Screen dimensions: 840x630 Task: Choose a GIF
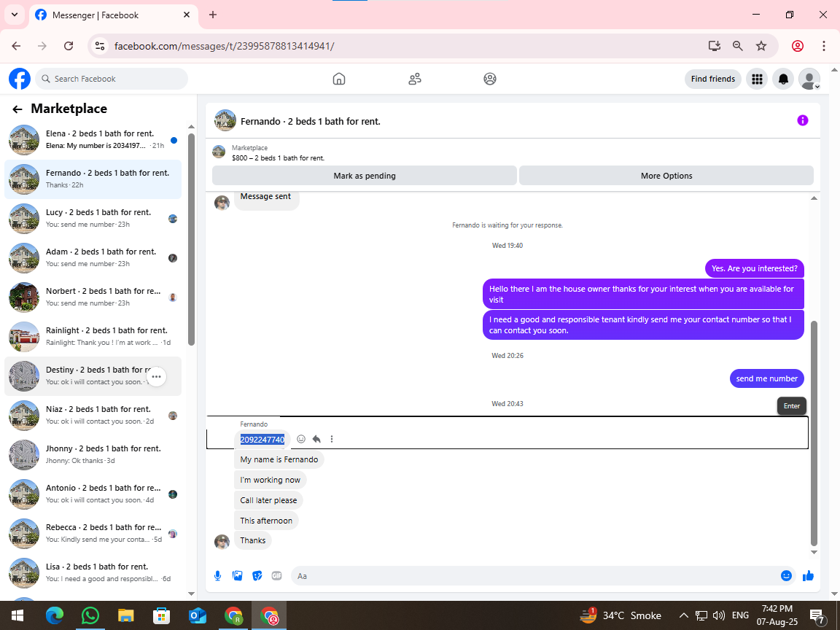276,576
